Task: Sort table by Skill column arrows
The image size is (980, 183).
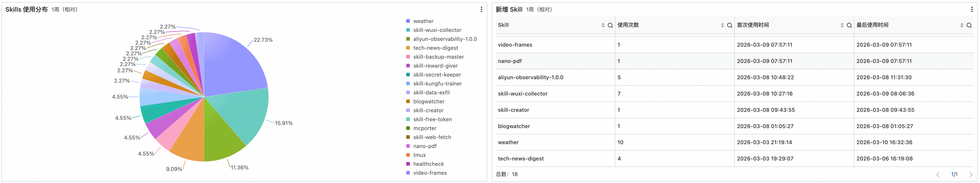Action: pyautogui.click(x=603, y=25)
